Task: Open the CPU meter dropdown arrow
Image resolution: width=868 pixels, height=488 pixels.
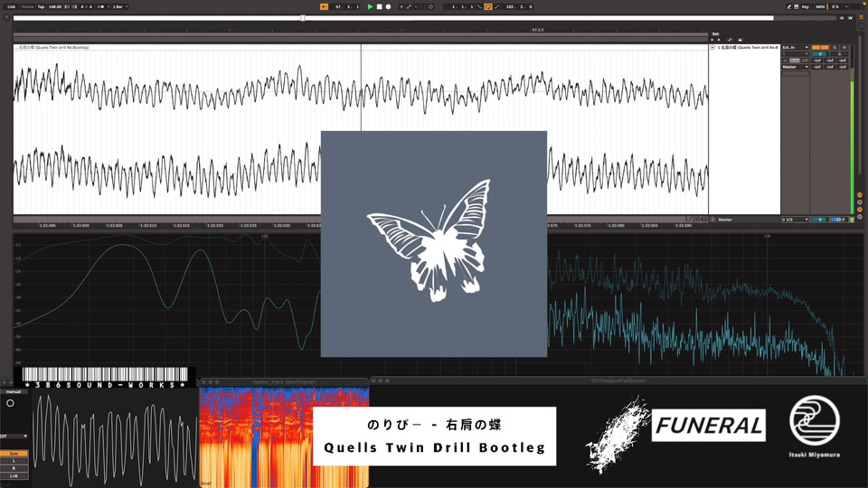Action: 846,6
